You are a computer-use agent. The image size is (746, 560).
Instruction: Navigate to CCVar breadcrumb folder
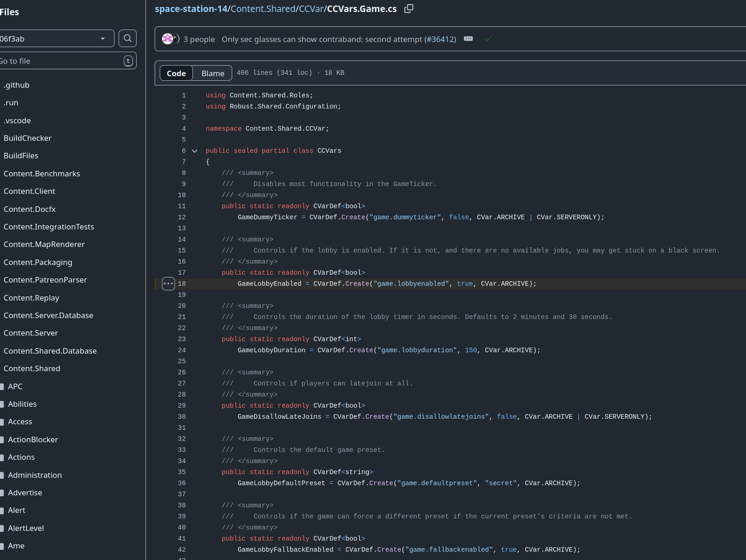tap(311, 9)
